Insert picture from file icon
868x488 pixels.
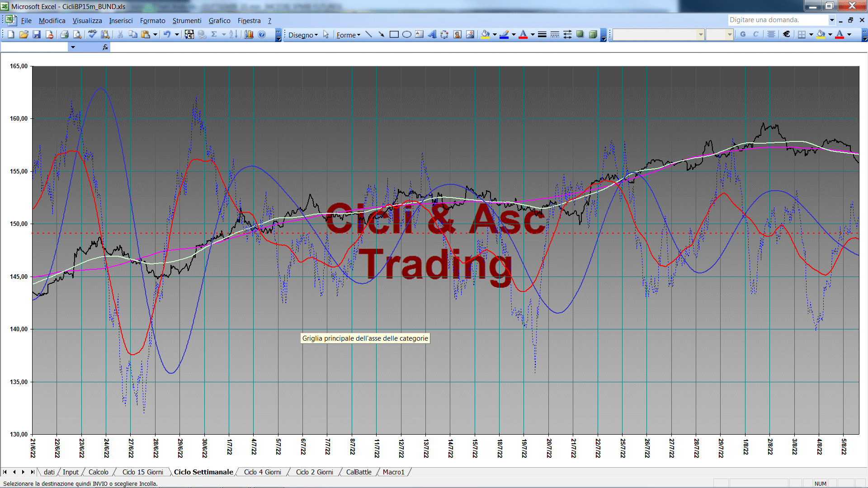(x=470, y=34)
